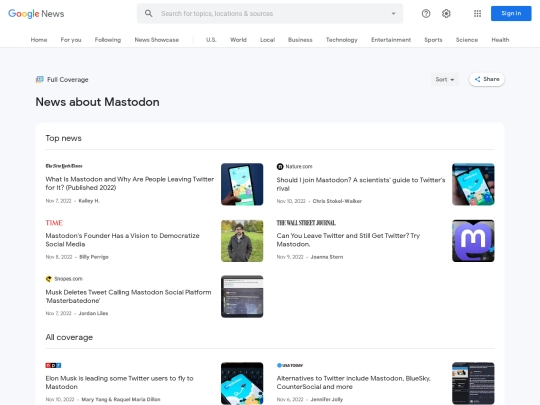Open 'Elon Musk is leading some Twitter users' article
The width and height of the screenshot is (540, 405).
pyautogui.click(x=119, y=382)
